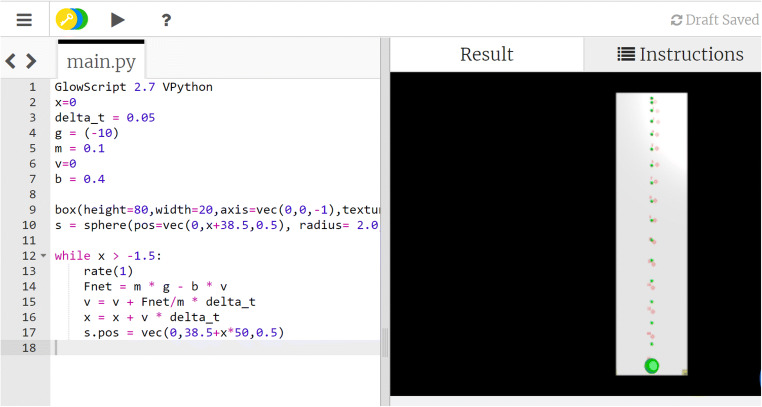Run the code with the play button
762x407 pixels.
coord(118,19)
